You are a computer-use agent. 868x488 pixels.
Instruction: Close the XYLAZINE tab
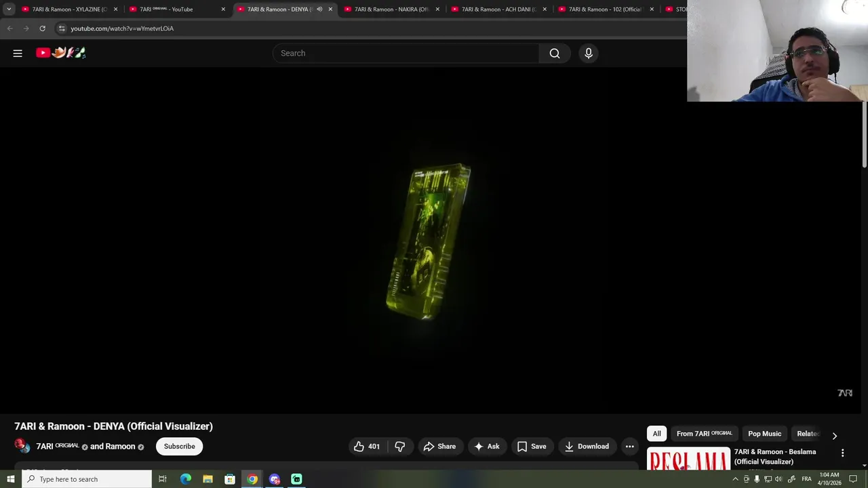coord(115,9)
